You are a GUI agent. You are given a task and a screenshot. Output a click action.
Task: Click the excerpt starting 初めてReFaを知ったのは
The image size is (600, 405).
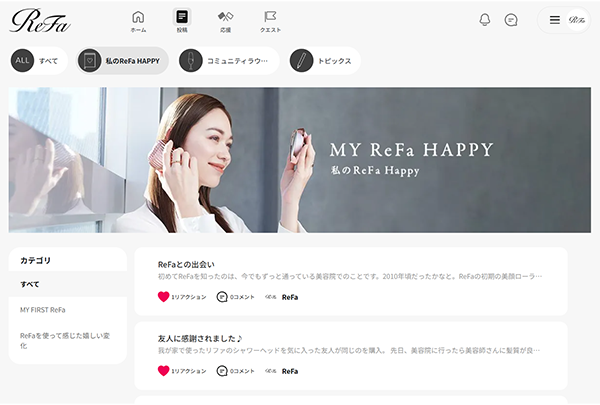[x=350, y=276]
